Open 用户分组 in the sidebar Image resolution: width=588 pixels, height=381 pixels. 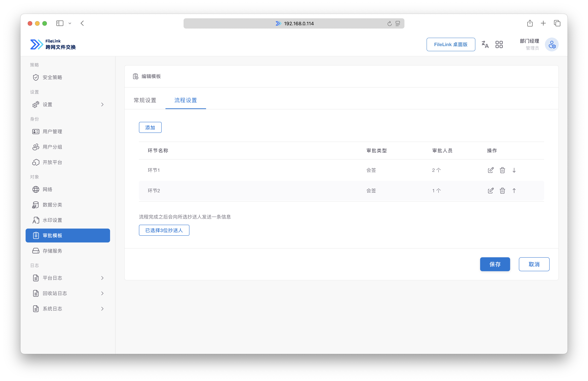[x=68, y=147]
